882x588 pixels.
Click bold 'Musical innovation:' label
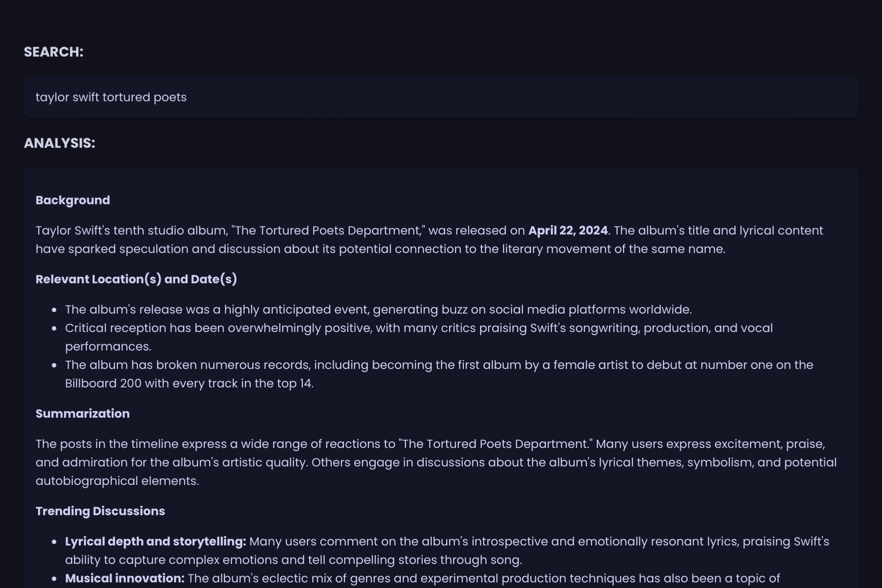(x=124, y=578)
